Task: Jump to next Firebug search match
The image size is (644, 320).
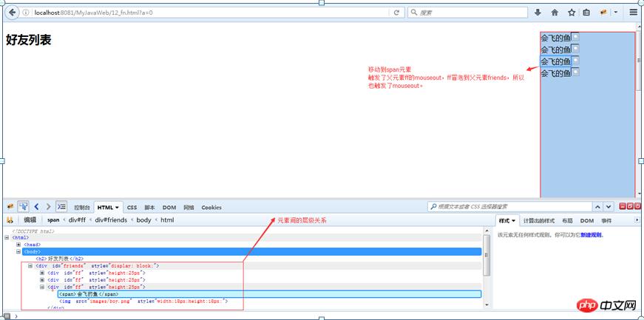Action: click(608, 207)
